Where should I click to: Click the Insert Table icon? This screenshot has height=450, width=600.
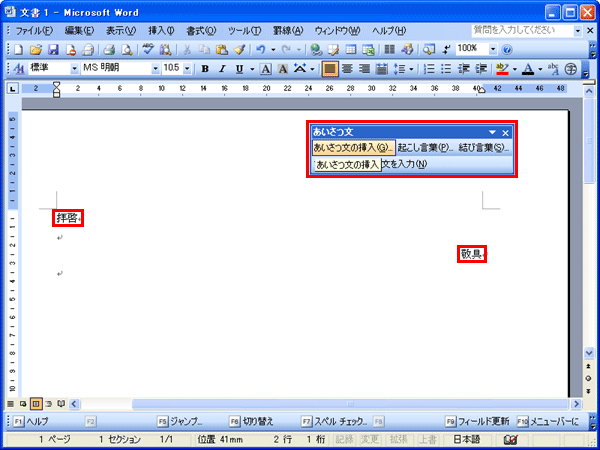[351, 49]
